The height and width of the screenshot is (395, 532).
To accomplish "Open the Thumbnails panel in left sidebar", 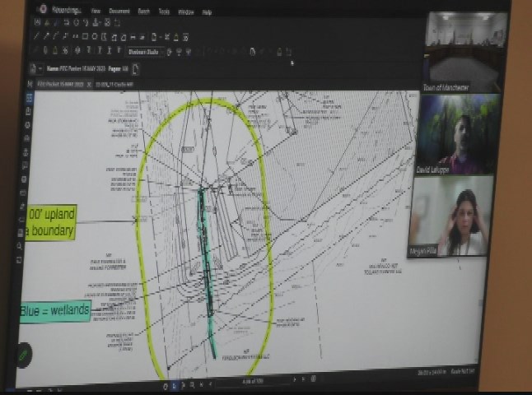I will tap(30, 98).
